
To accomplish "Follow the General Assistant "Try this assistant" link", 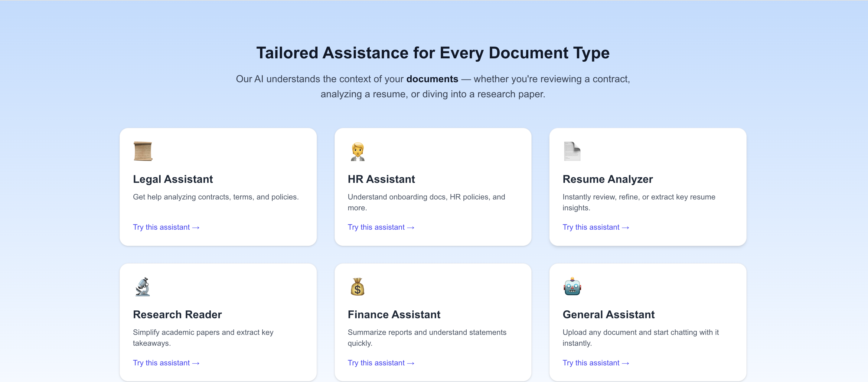I will (596, 363).
